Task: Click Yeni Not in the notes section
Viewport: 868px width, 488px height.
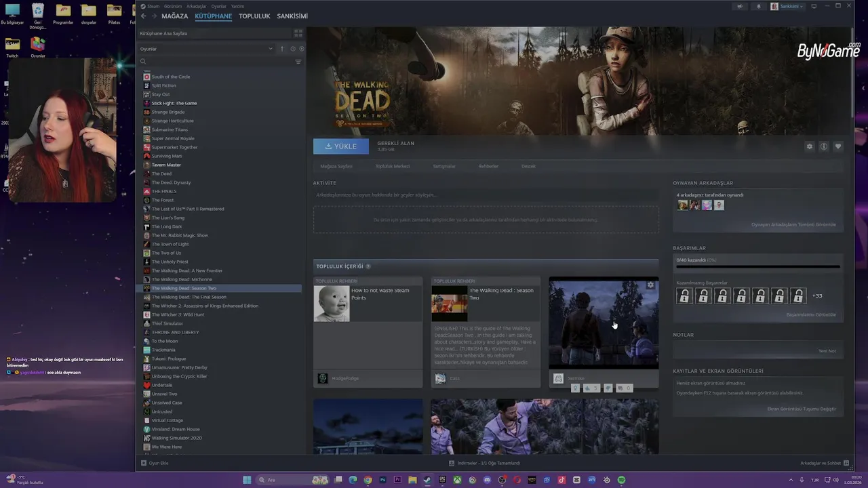Action: click(827, 351)
